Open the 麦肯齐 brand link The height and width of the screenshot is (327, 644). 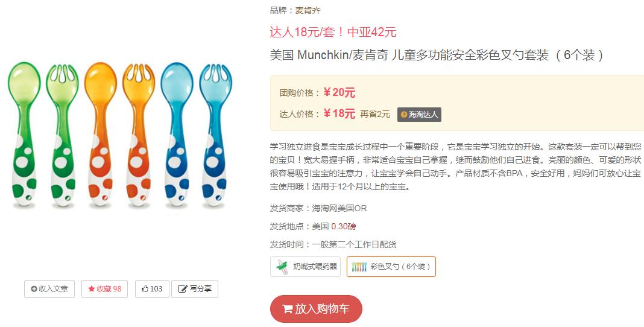(308, 10)
